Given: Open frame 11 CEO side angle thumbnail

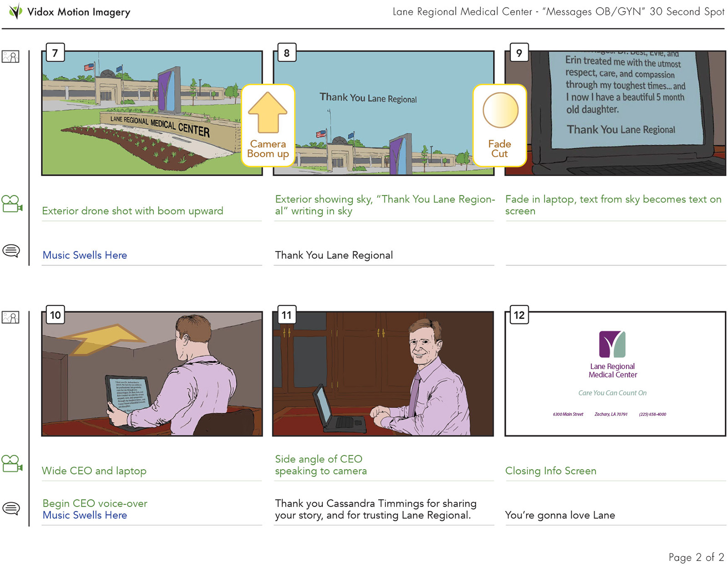Looking at the screenshot, I should click(x=383, y=374).
